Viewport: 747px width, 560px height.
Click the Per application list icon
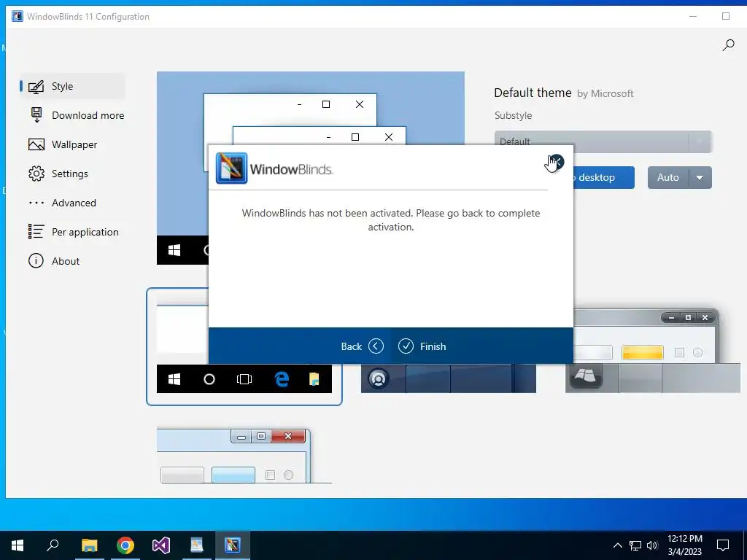(36, 232)
